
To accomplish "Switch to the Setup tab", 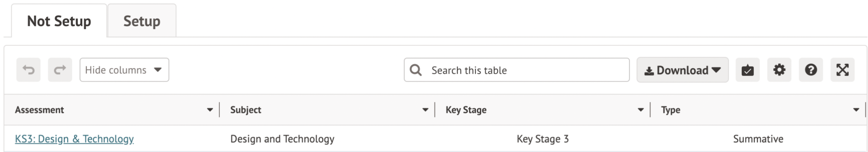I will click(x=142, y=21).
